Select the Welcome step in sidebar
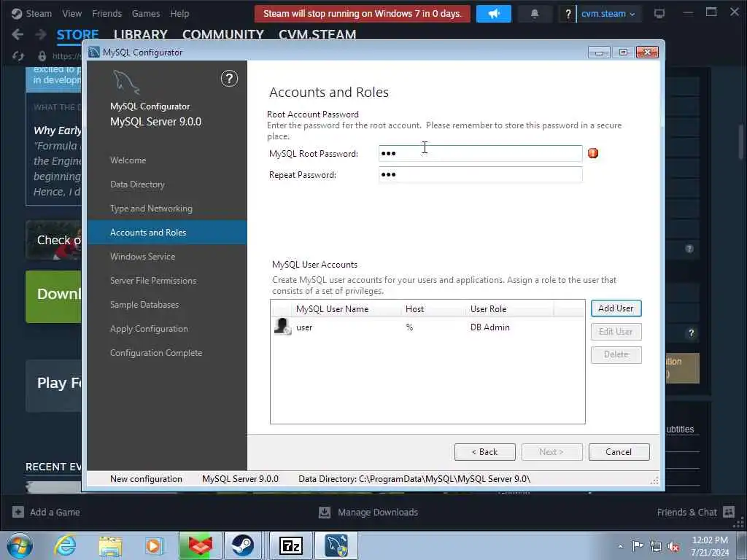 pyautogui.click(x=128, y=160)
